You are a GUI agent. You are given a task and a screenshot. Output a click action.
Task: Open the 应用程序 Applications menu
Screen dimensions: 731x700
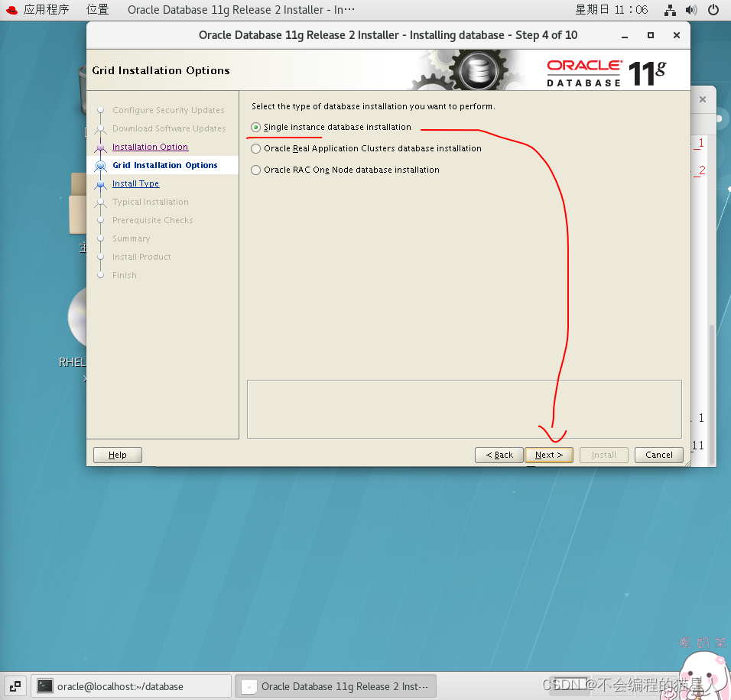tap(46, 10)
